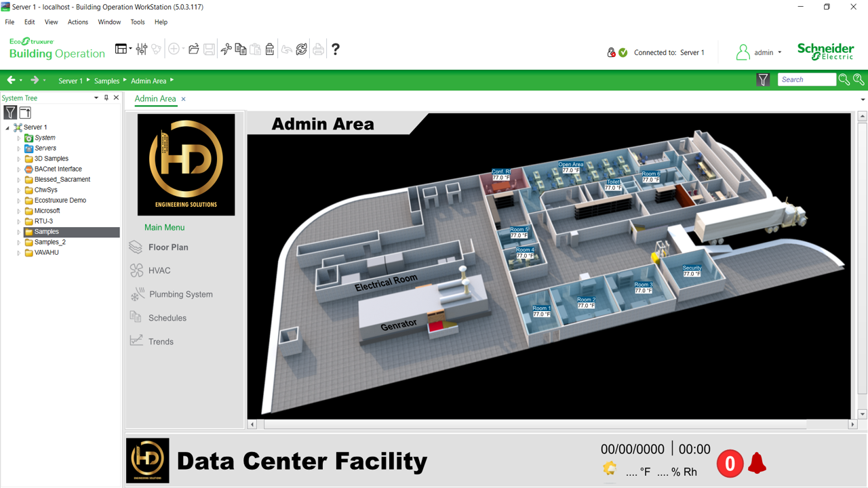Expand the BACnet Interface tree node

pyautogui.click(x=19, y=169)
